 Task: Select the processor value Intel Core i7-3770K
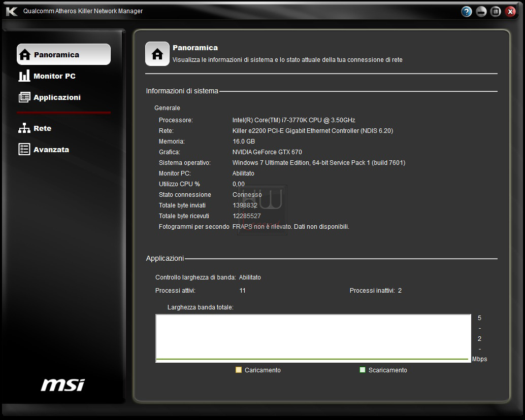[293, 120]
